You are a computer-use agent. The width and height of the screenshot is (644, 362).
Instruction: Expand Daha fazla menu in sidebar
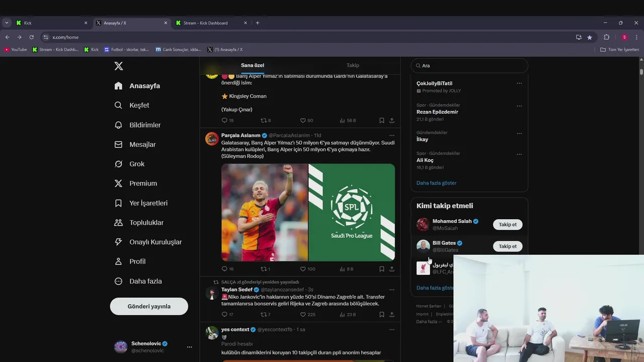click(x=138, y=281)
